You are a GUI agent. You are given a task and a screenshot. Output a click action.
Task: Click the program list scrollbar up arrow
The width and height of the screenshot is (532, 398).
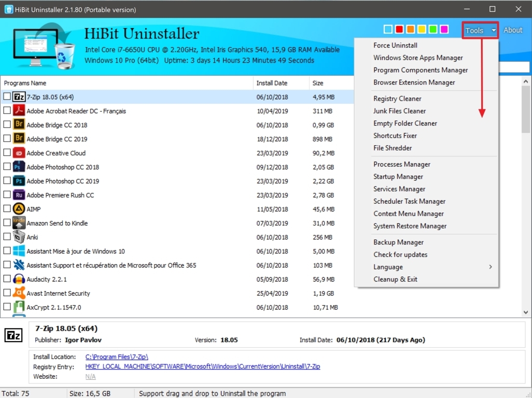point(526,81)
